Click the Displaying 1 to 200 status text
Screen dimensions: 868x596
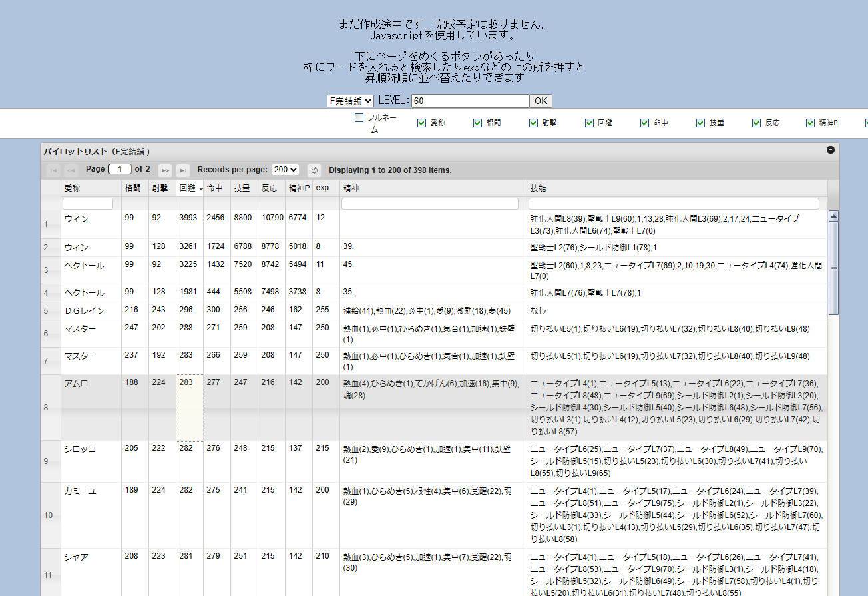pyautogui.click(x=390, y=170)
